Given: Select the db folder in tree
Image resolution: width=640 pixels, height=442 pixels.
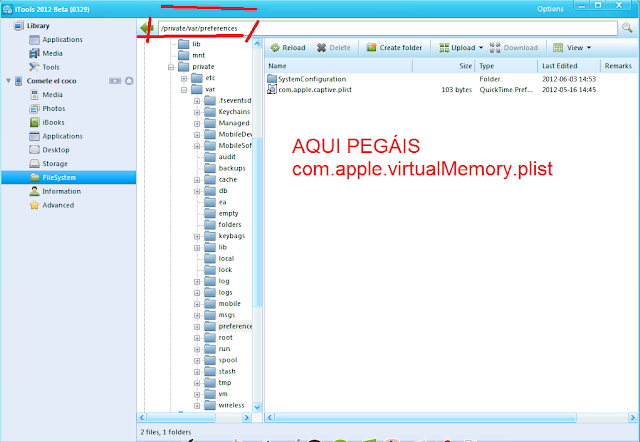Looking at the screenshot, I should click(216, 191).
